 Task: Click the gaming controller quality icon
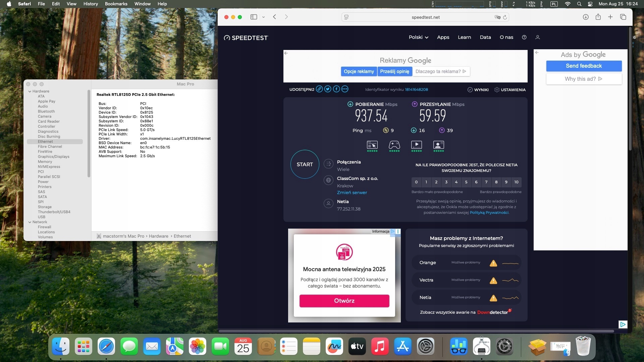point(394,145)
